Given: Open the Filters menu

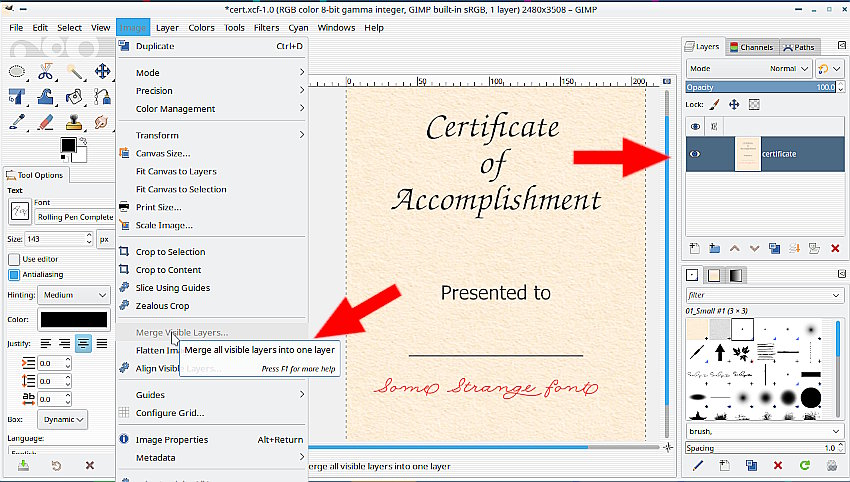Looking at the screenshot, I should [266, 28].
